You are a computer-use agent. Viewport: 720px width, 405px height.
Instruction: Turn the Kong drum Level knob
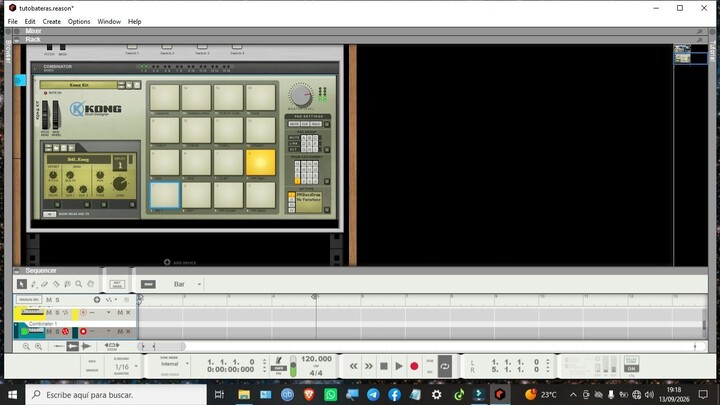coord(120,184)
